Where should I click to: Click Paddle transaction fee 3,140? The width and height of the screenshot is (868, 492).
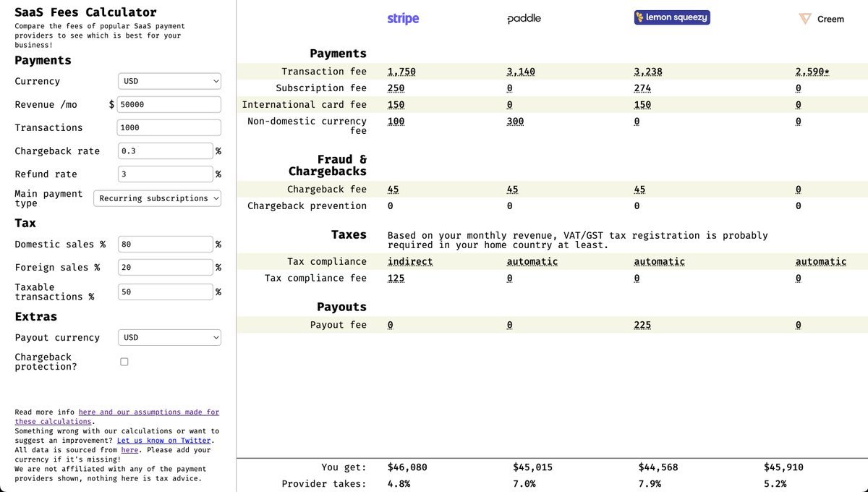(x=521, y=72)
